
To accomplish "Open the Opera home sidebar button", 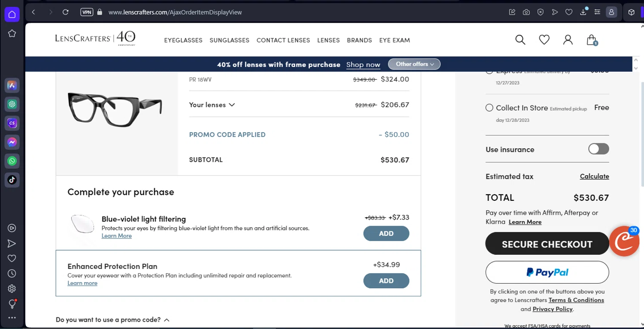I will click(x=12, y=14).
